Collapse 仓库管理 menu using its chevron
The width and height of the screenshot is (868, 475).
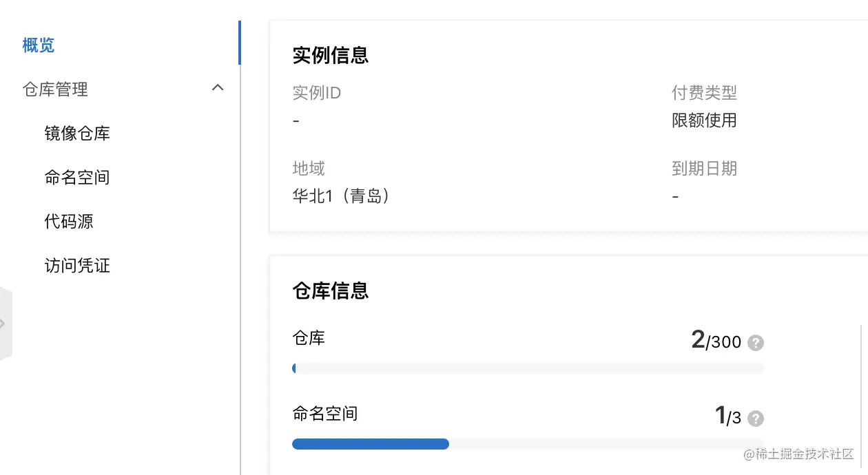point(218,88)
